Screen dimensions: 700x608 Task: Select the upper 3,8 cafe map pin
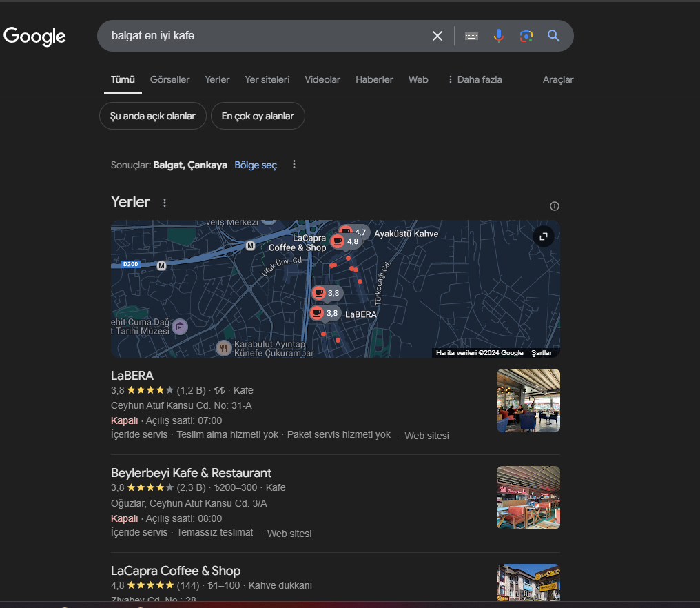[x=327, y=293]
